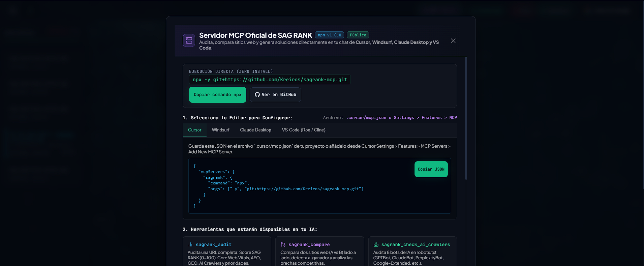Viewport: 644px width, 266px height.
Task: Open Ver en GitHub link
Action: point(275,95)
